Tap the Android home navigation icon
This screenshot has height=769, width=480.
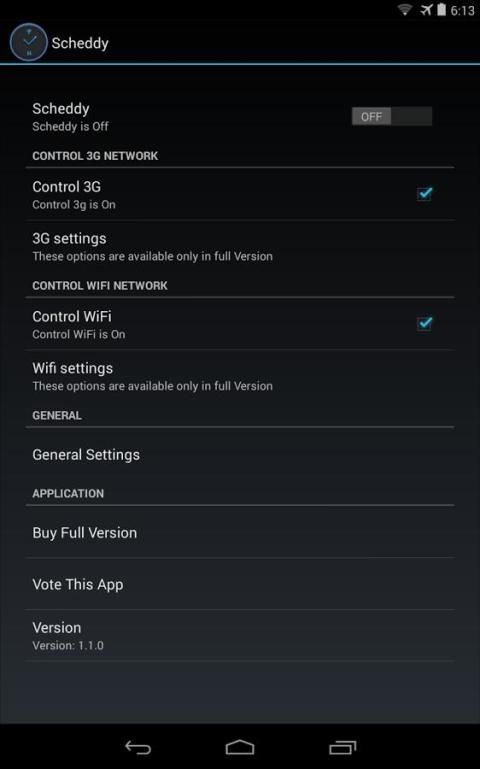pos(240,747)
